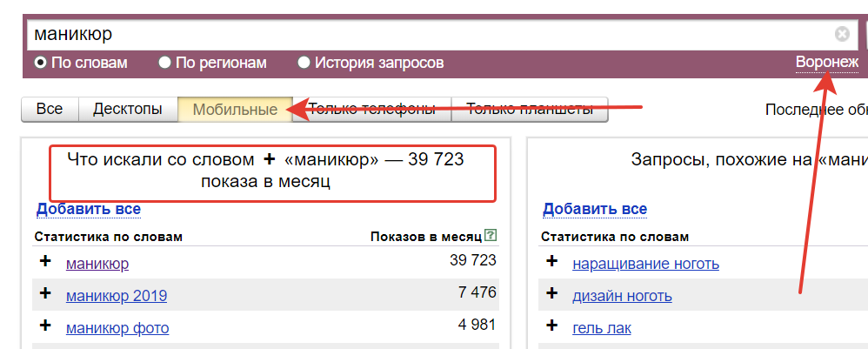Add «наращивание ноготь» with its plus icon
The image size is (868, 349).
pos(551,261)
